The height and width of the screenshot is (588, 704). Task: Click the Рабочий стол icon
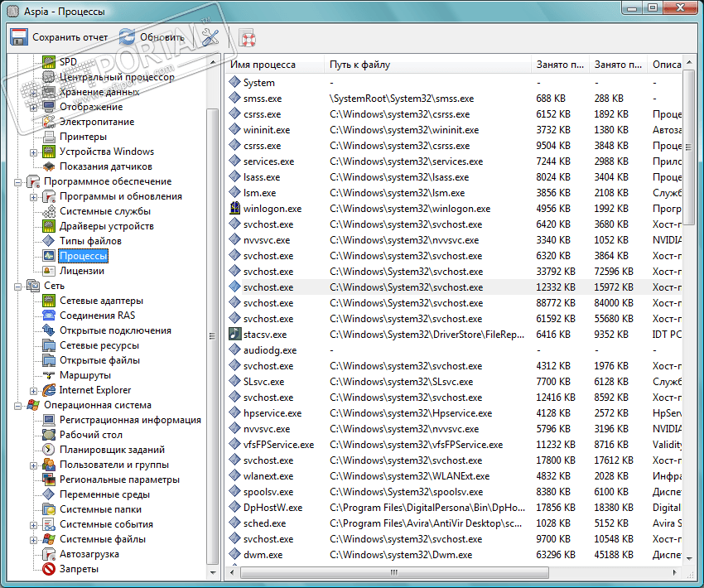pos(49,435)
